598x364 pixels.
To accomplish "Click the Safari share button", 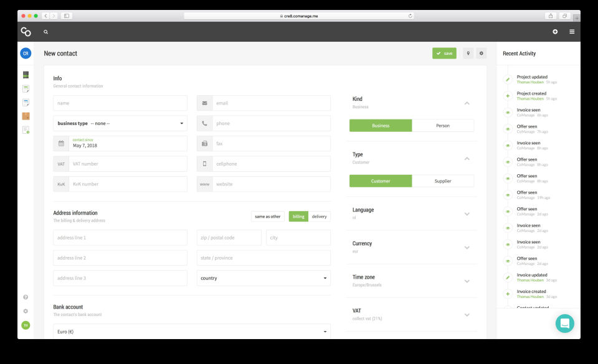I will click(x=550, y=16).
